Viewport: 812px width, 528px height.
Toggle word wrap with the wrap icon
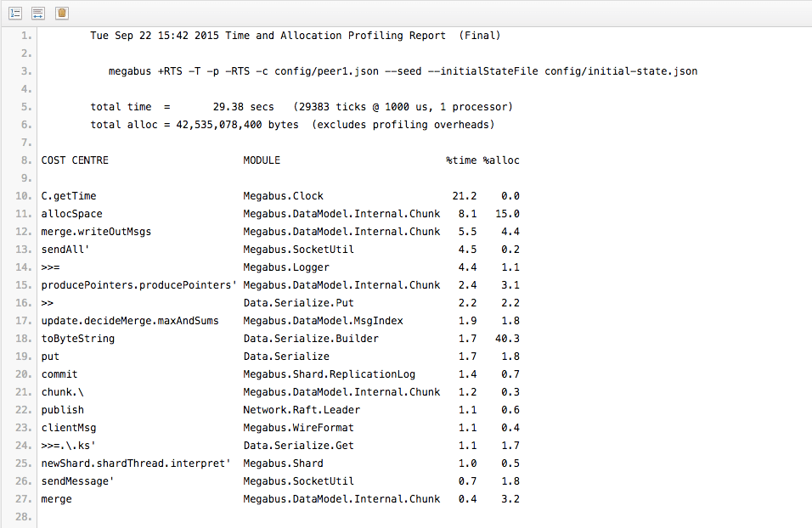(x=38, y=14)
